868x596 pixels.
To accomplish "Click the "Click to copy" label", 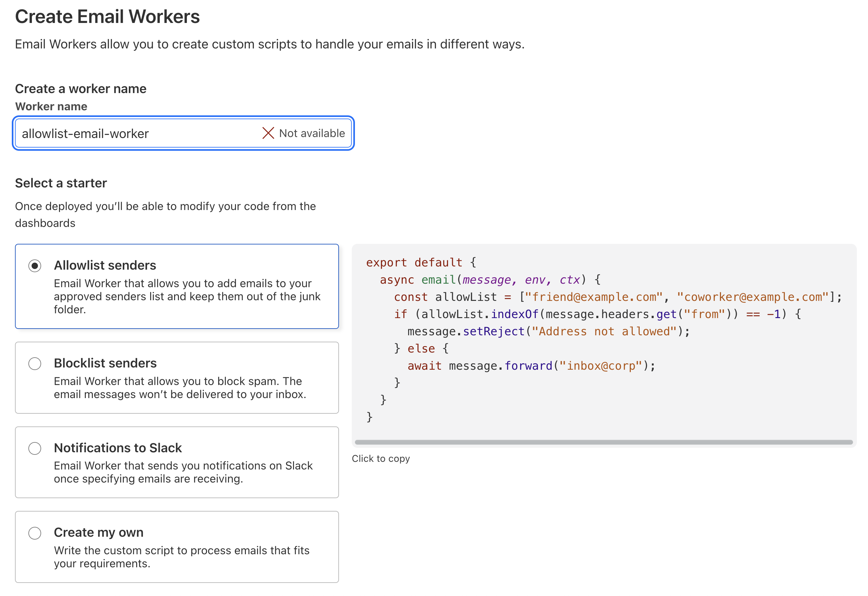I will click(x=381, y=458).
